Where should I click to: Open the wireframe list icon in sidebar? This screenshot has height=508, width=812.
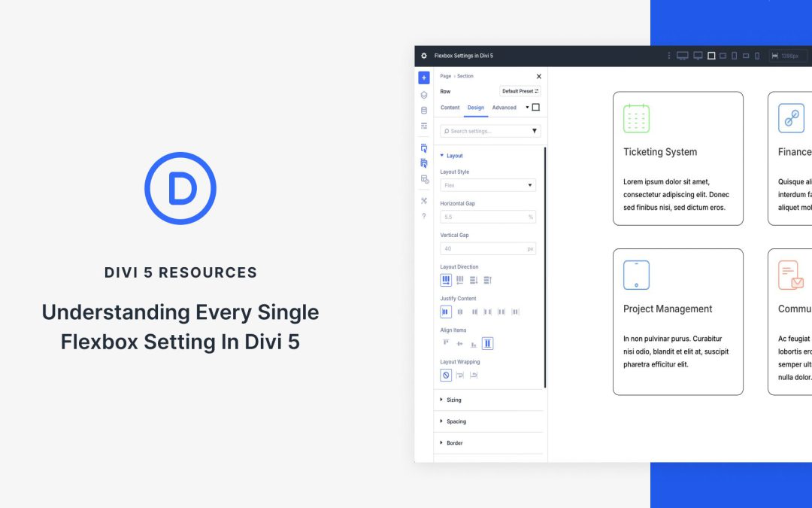pyautogui.click(x=423, y=126)
